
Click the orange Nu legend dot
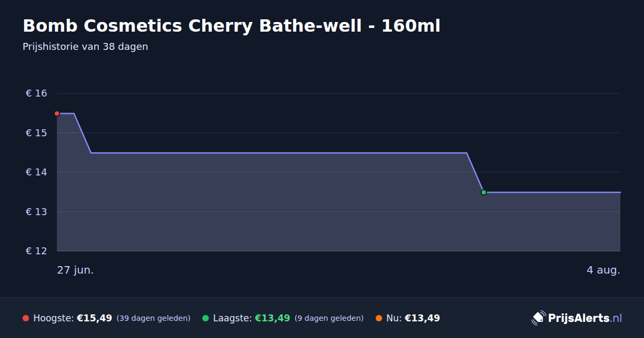click(379, 318)
